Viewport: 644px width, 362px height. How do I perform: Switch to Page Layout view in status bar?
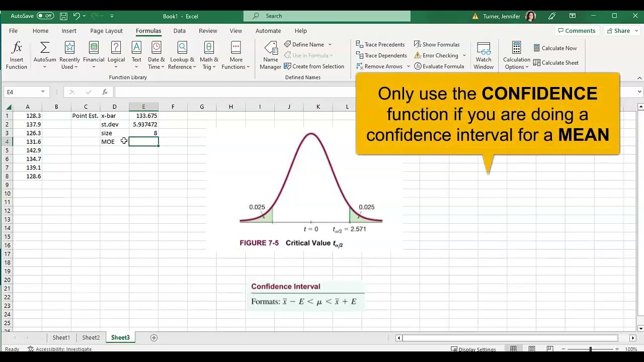click(532, 349)
